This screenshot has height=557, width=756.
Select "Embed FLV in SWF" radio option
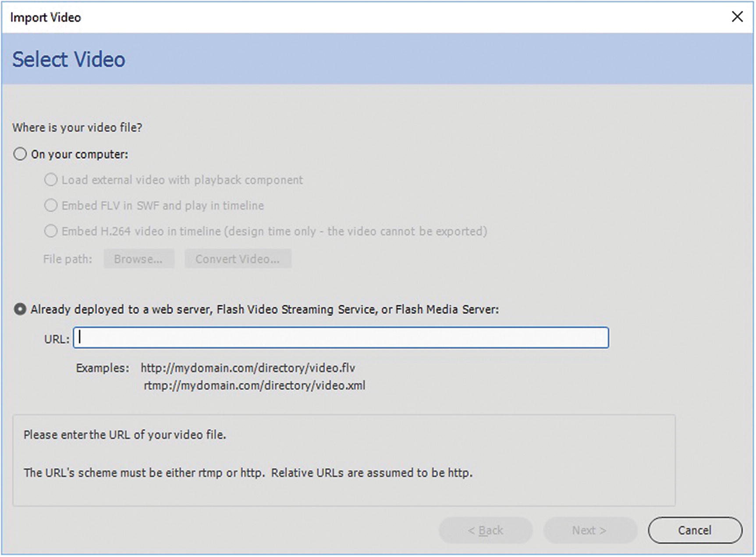[x=51, y=205]
